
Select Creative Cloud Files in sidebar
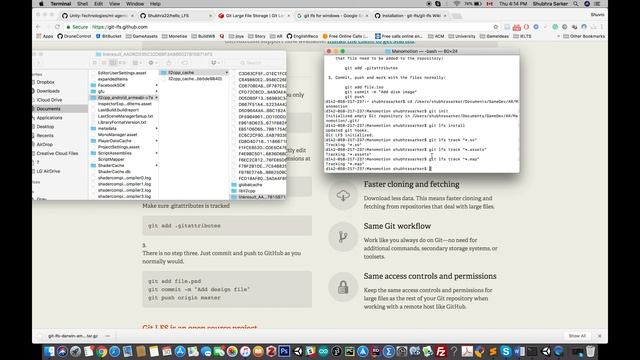coord(60,153)
